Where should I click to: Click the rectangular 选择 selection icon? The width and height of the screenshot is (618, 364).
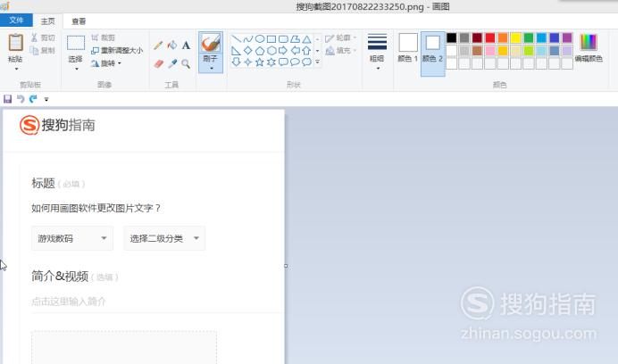pyautogui.click(x=76, y=43)
